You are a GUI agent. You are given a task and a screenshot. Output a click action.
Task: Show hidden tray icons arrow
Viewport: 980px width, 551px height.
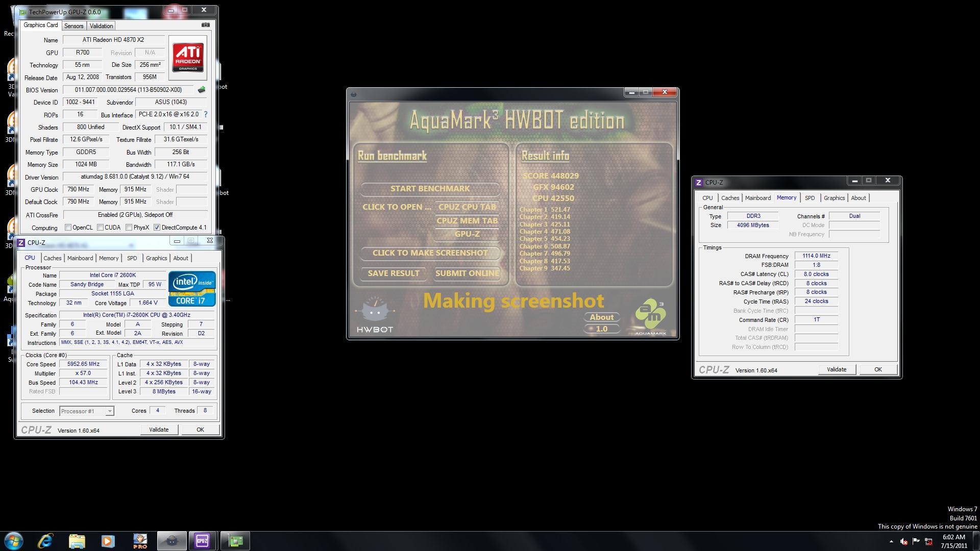click(x=891, y=541)
